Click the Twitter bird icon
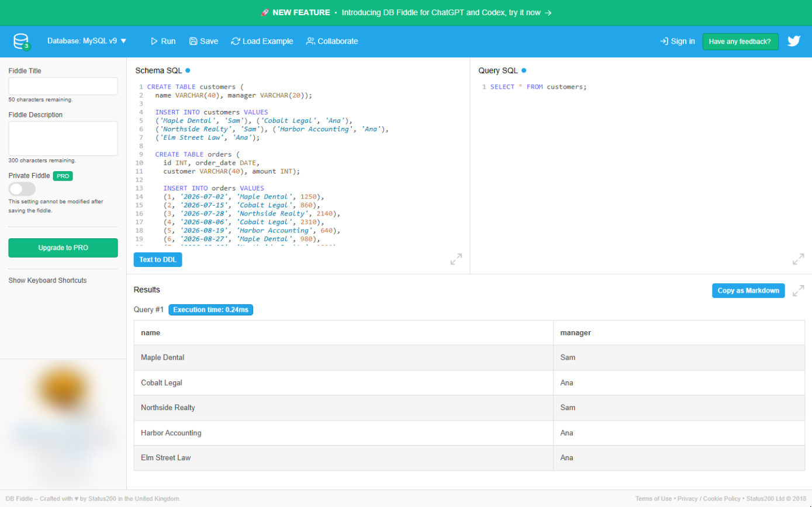This screenshot has width=812, height=507. [793, 41]
